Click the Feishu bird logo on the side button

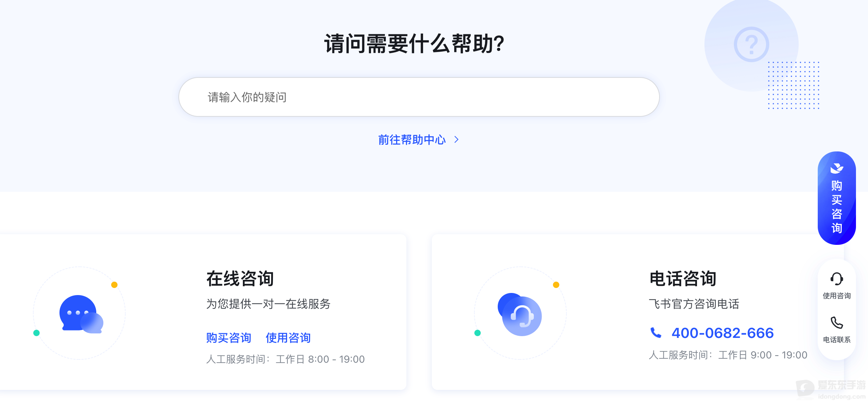837,168
